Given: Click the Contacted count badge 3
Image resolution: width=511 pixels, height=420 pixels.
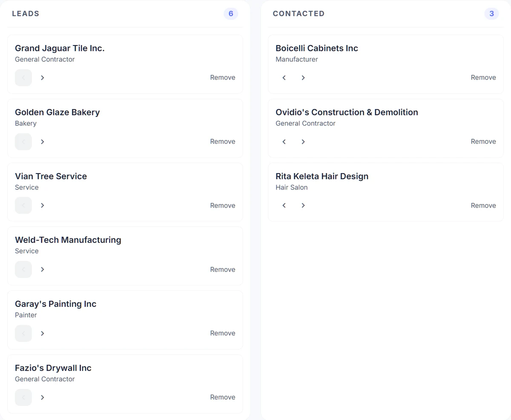Looking at the screenshot, I should tap(491, 14).
